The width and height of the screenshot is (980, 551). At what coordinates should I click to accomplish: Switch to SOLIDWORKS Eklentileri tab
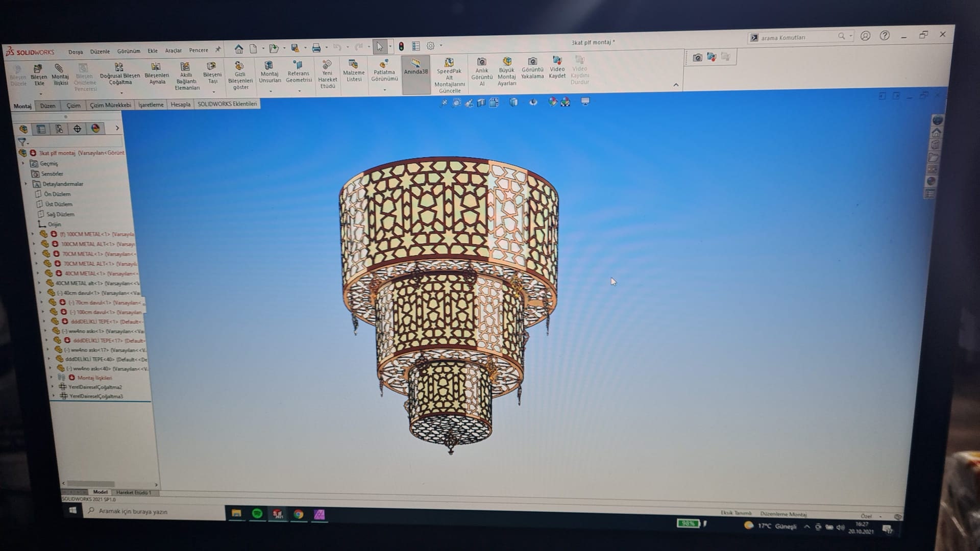[227, 104]
